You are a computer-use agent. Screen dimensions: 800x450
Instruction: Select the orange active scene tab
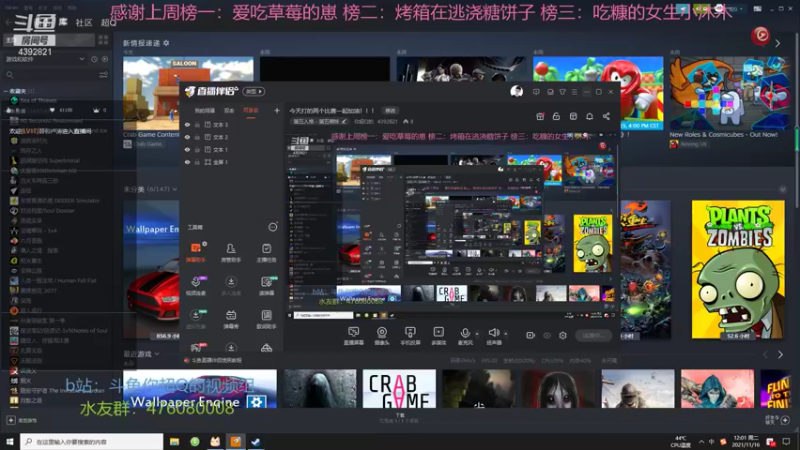pos(251,111)
